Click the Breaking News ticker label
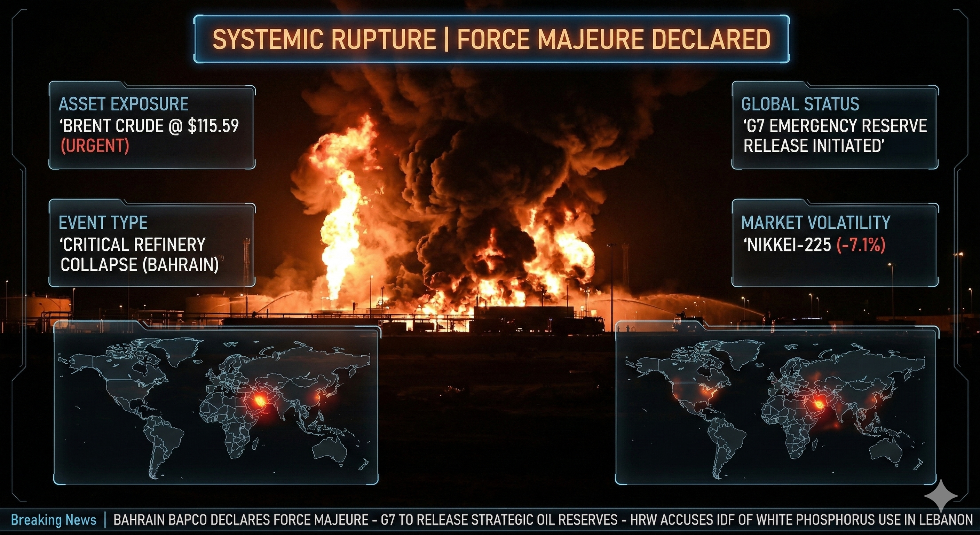Viewport: 980px width, 535px height. [x=54, y=520]
